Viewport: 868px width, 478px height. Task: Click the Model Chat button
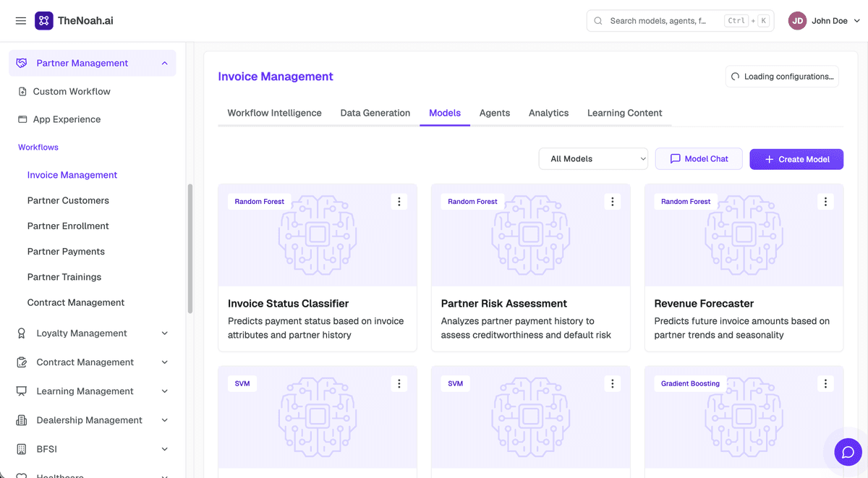click(x=699, y=159)
